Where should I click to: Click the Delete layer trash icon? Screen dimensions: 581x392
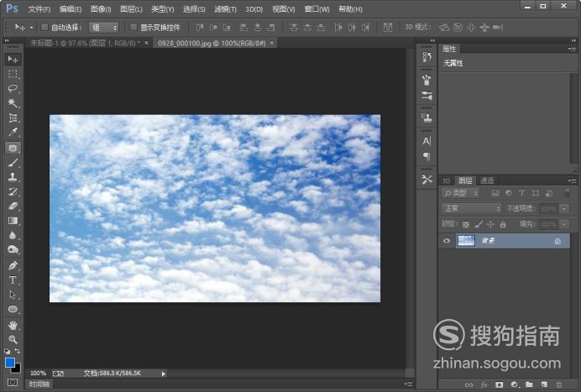[559, 385]
